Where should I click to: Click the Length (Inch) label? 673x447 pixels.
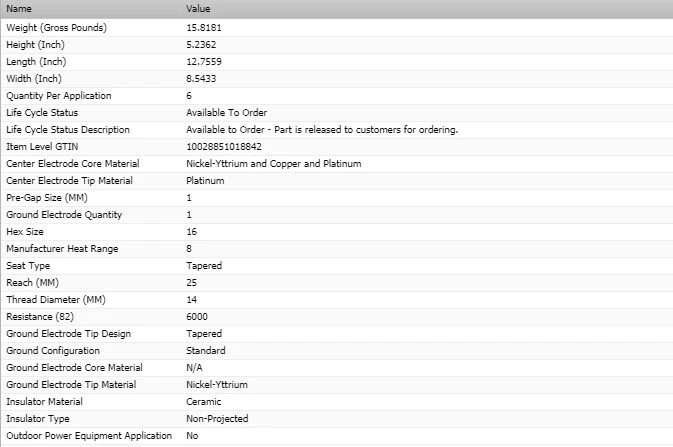pyautogui.click(x=36, y=62)
